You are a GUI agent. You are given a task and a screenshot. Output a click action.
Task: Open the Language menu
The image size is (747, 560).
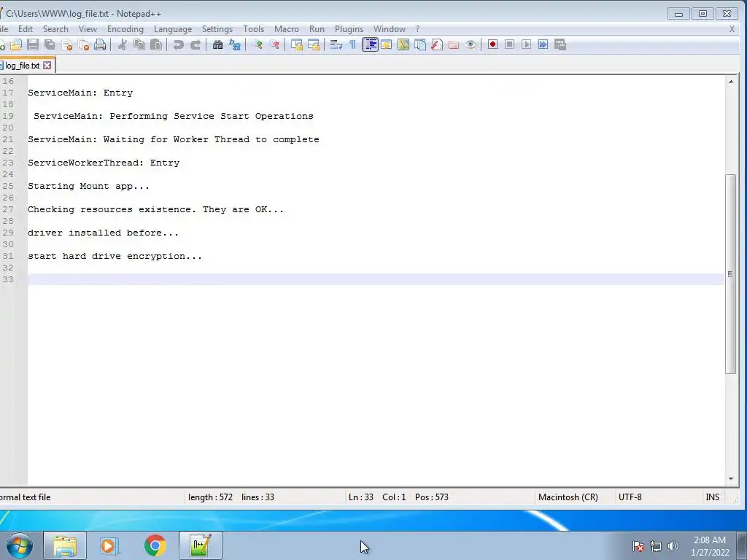[x=172, y=29]
